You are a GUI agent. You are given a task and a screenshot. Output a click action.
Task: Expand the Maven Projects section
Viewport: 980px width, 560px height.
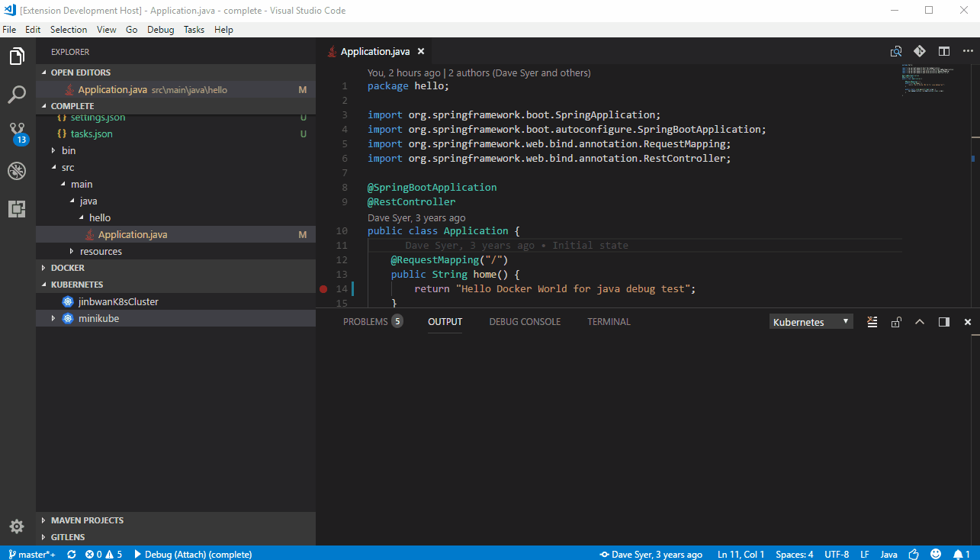(175, 520)
